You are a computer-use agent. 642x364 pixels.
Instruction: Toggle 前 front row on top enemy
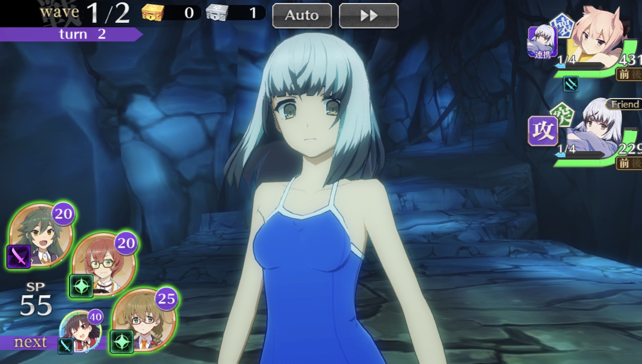[624, 75]
